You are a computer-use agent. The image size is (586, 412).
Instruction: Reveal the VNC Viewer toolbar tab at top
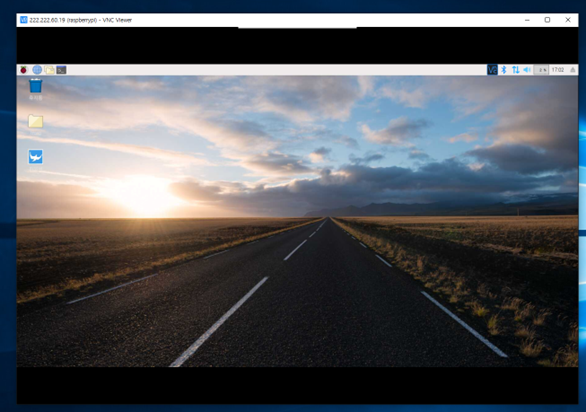tap(297, 27)
